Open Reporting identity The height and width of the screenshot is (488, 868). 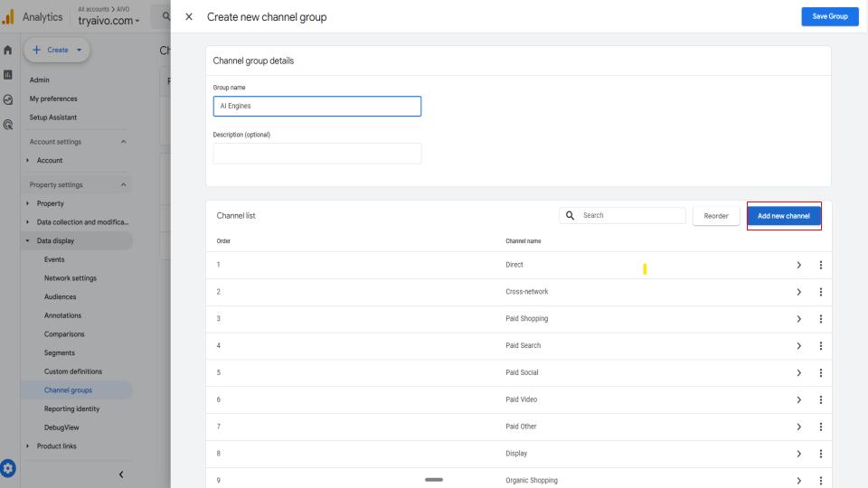72,408
